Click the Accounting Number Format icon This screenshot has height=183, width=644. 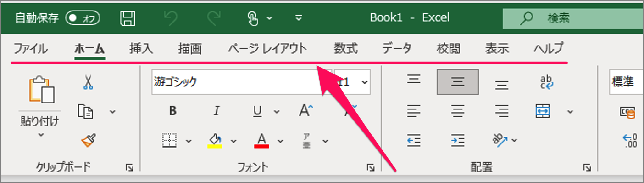(627, 112)
